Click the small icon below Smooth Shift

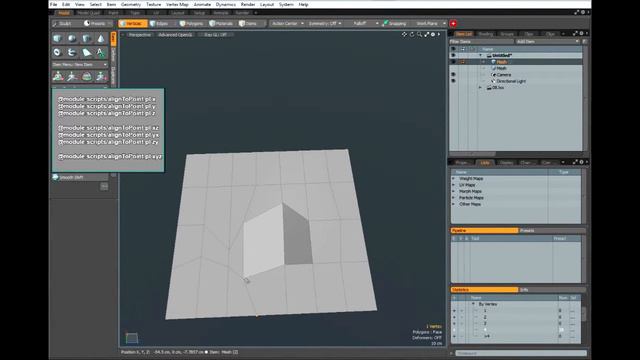tap(104, 187)
